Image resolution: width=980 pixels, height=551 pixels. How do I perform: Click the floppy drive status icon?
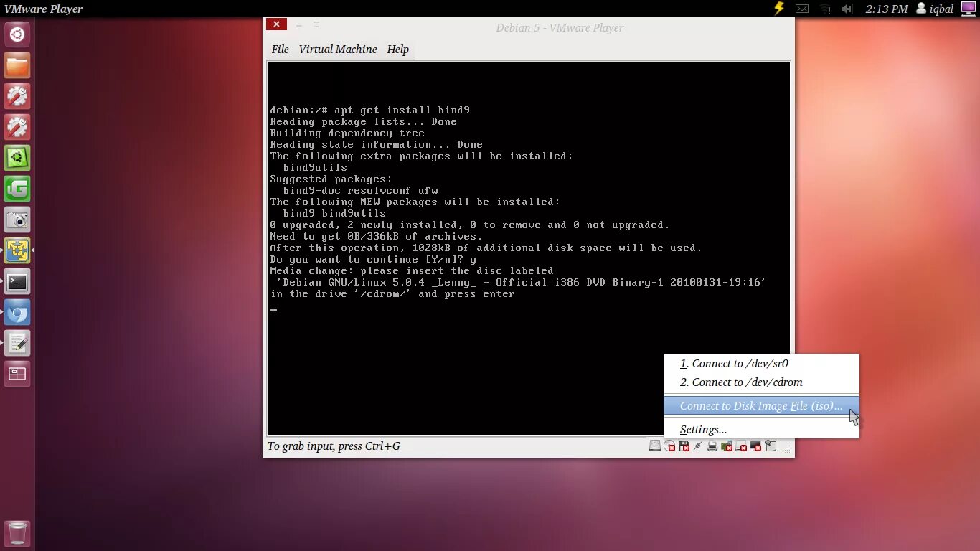coord(684,446)
